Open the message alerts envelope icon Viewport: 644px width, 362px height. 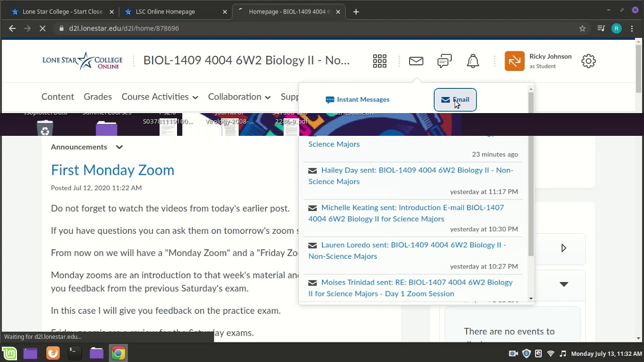click(416, 61)
